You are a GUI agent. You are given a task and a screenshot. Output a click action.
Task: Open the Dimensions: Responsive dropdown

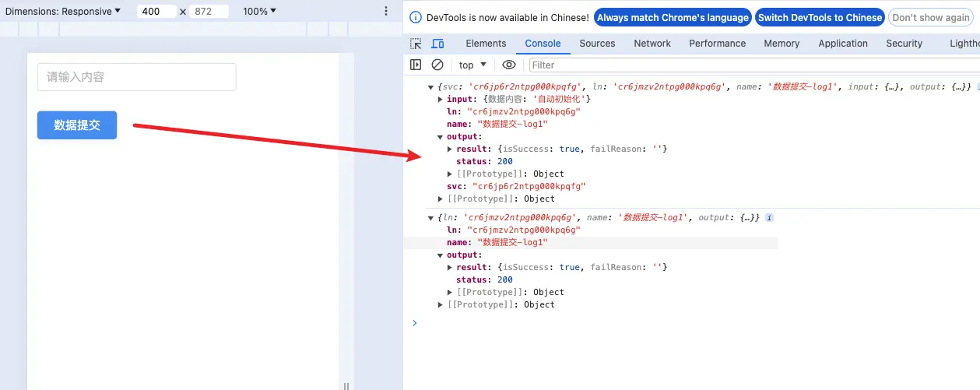[x=63, y=11]
